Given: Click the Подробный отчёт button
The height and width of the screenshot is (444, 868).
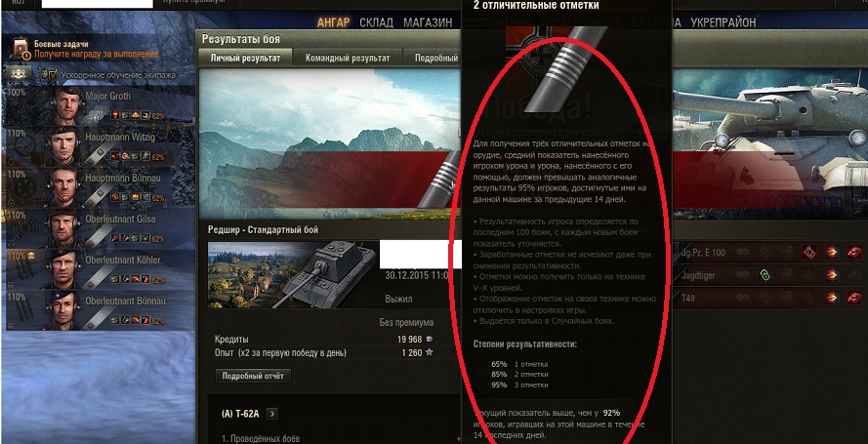Looking at the screenshot, I should coord(253,376).
